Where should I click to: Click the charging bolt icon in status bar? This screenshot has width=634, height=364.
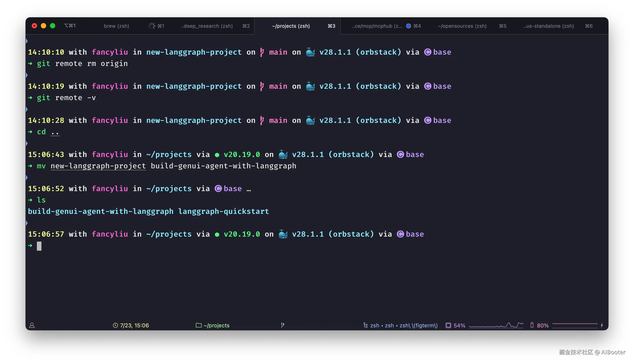[602, 325]
